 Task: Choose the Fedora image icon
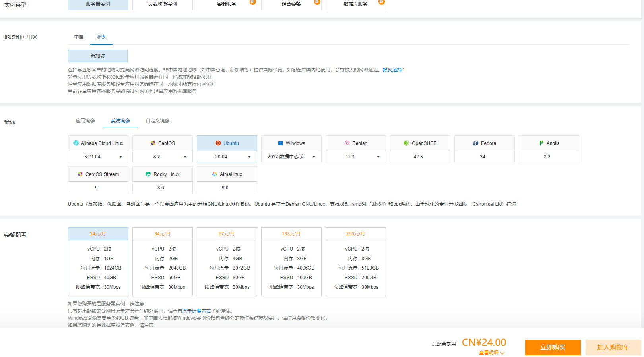click(x=476, y=143)
